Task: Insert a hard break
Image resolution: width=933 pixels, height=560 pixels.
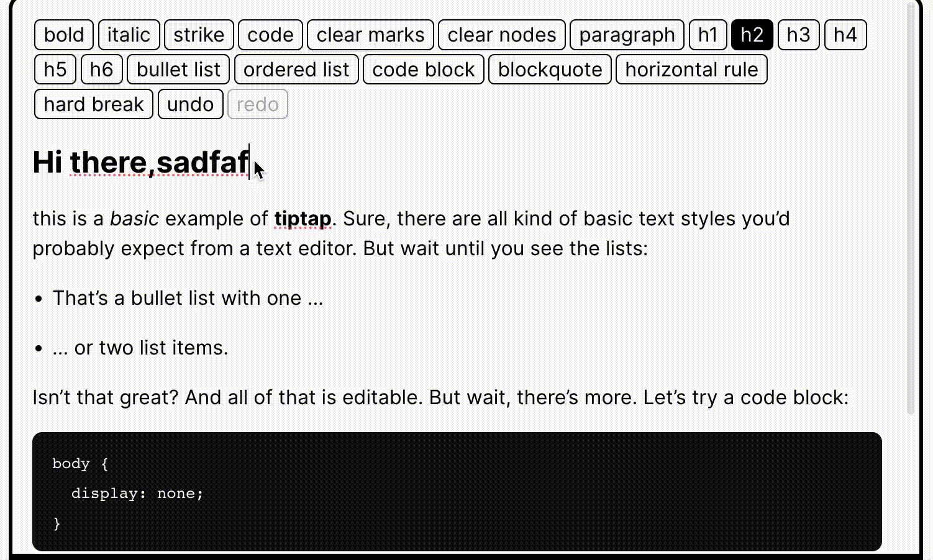Action: point(93,104)
